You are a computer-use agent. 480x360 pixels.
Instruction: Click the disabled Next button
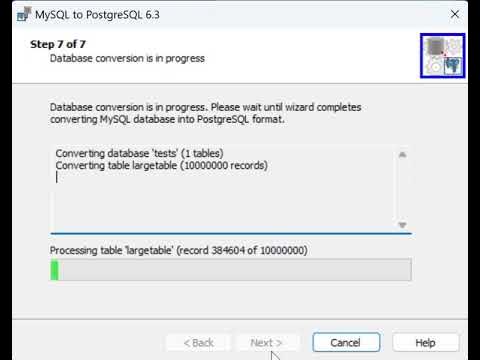click(x=266, y=342)
